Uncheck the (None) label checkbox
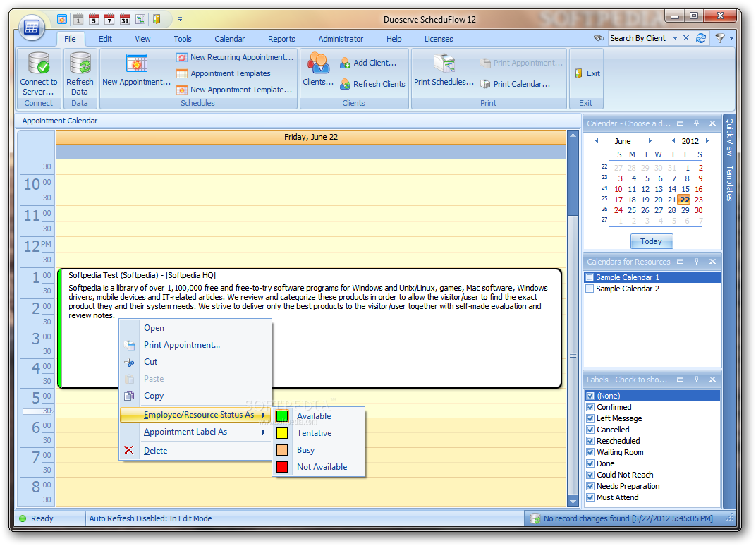Viewport: 756px width, 546px height. click(590, 396)
